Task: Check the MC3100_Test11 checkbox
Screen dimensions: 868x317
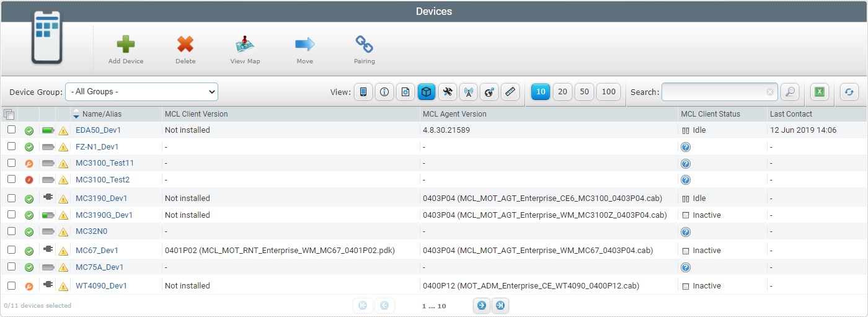Action: pos(11,163)
